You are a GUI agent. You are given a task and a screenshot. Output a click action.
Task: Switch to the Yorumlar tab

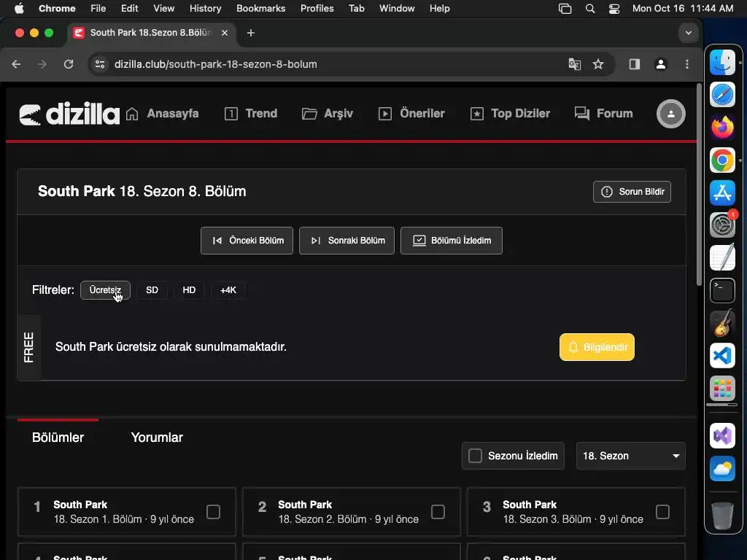[157, 437]
